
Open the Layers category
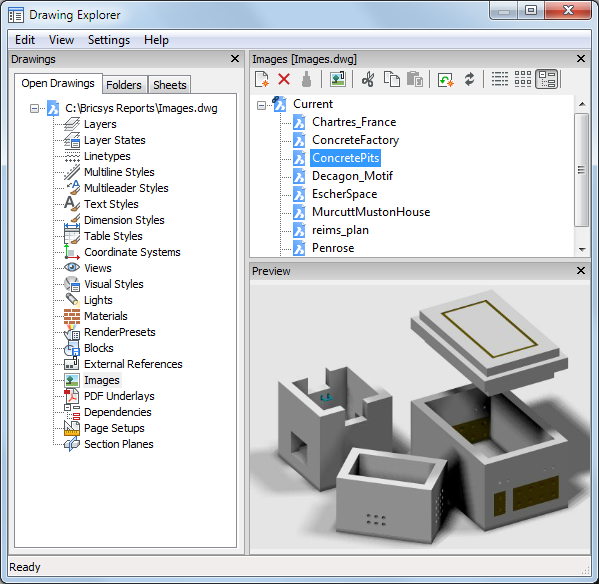[x=100, y=125]
